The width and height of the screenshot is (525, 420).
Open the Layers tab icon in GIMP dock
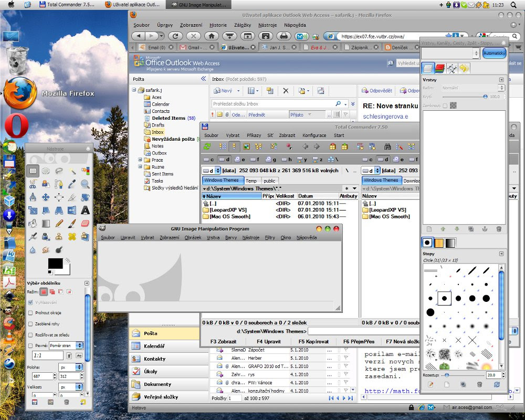[x=427, y=68]
